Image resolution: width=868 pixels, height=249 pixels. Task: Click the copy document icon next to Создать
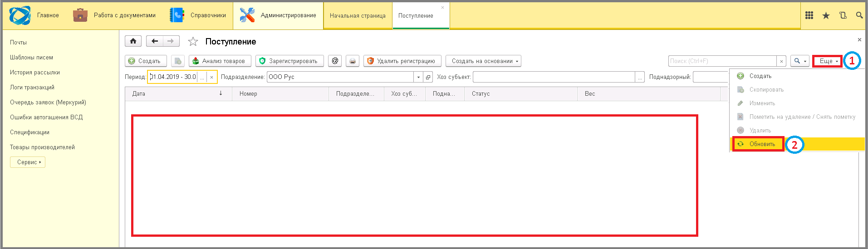pos(178,61)
